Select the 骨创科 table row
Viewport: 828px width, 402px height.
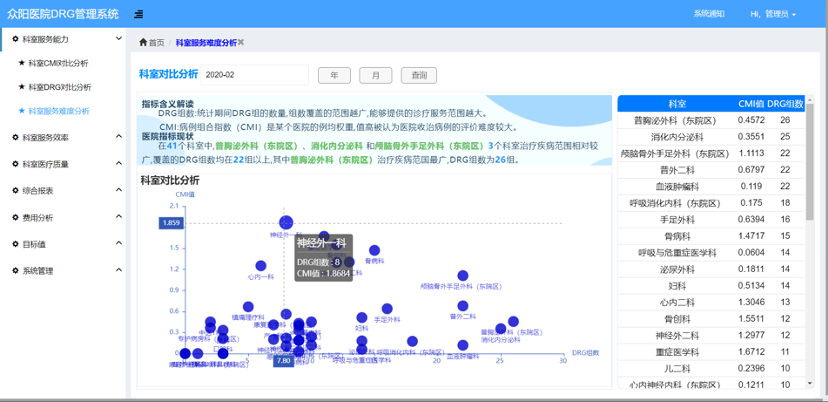(711, 319)
